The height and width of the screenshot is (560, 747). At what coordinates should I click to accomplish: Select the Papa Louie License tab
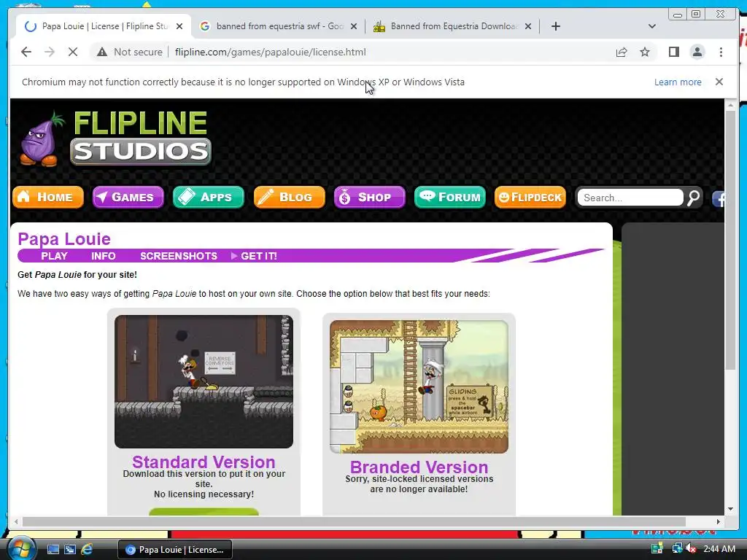(x=104, y=26)
